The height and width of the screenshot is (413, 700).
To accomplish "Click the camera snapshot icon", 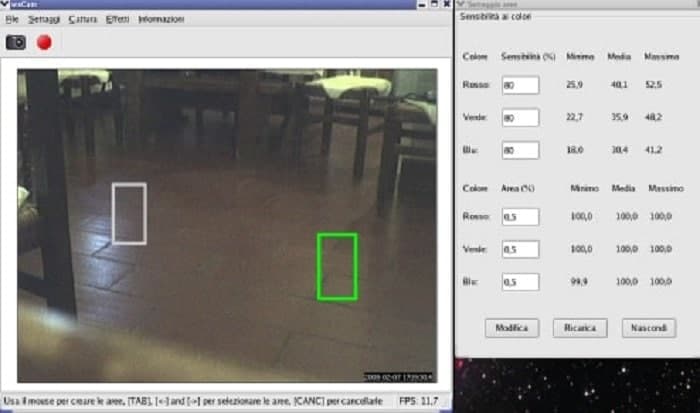I will 16,42.
